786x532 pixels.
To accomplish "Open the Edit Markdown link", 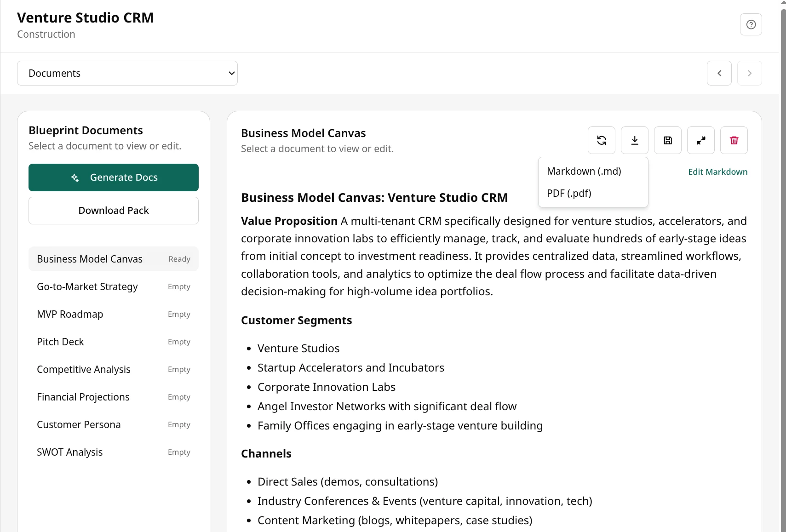I will 717,172.
